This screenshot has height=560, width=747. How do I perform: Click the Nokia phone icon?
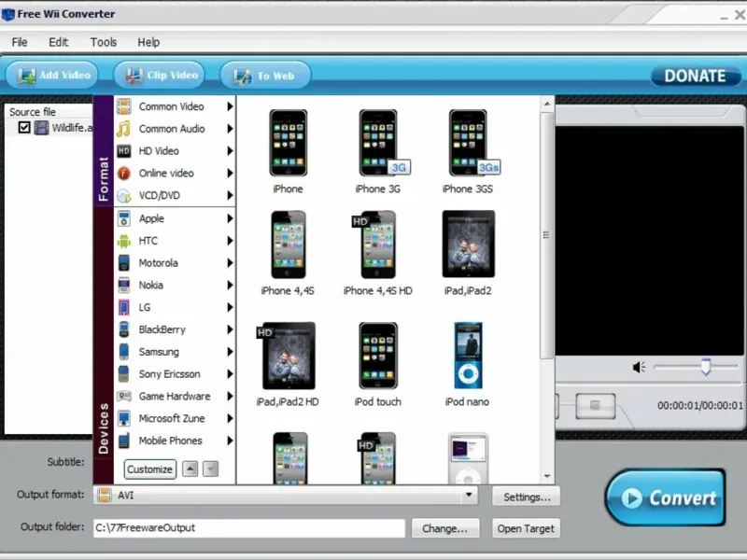point(124,286)
